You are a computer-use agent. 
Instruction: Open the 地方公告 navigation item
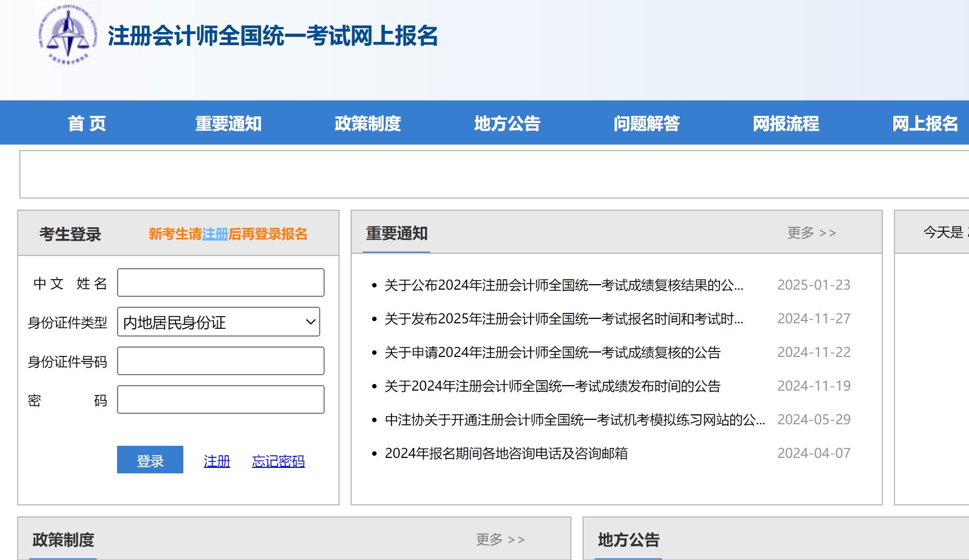click(507, 122)
